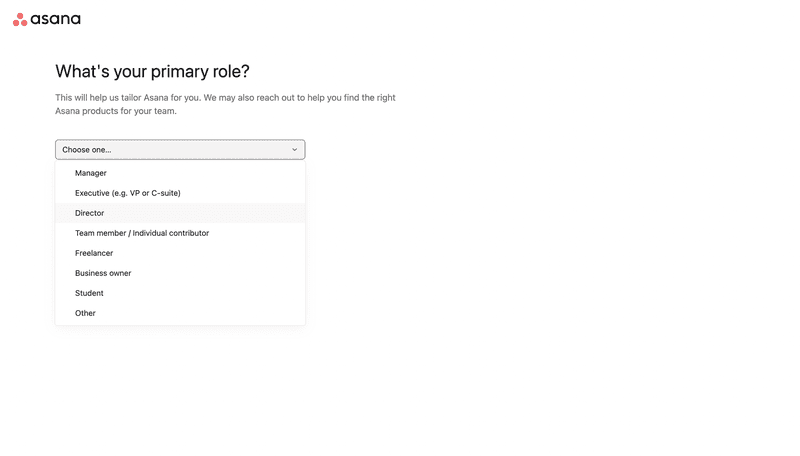Click the dropdown chevron arrow
Image resolution: width=800 pixels, height=456 pixels.
294,150
